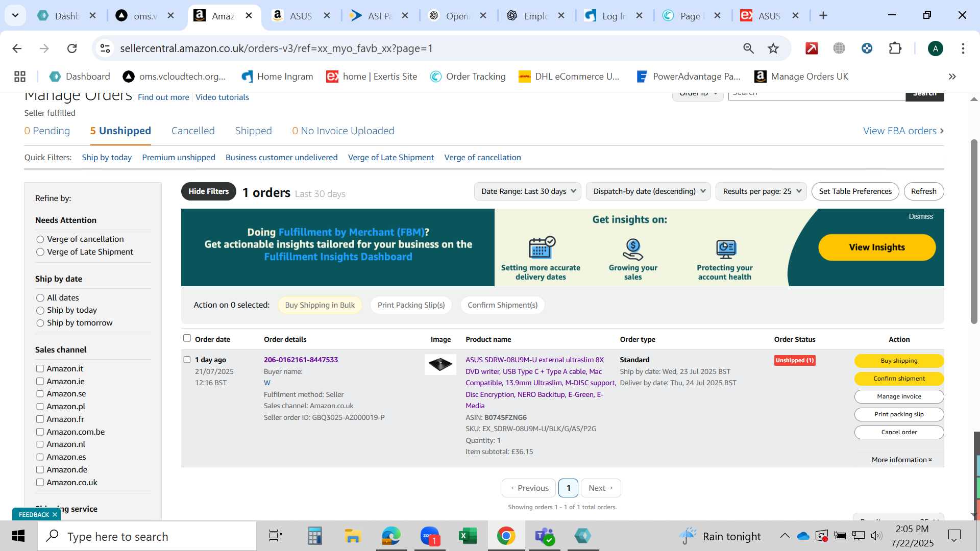Open Zoom from the taskbar
This screenshot has height=551, width=980.
430,536
